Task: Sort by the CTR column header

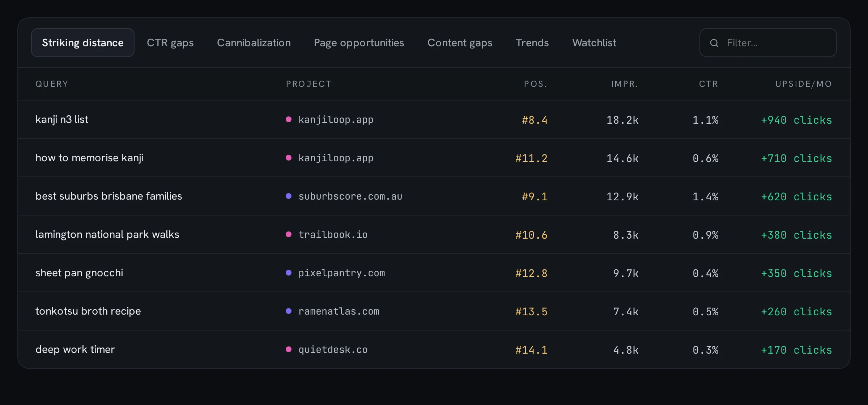Action: (709, 84)
